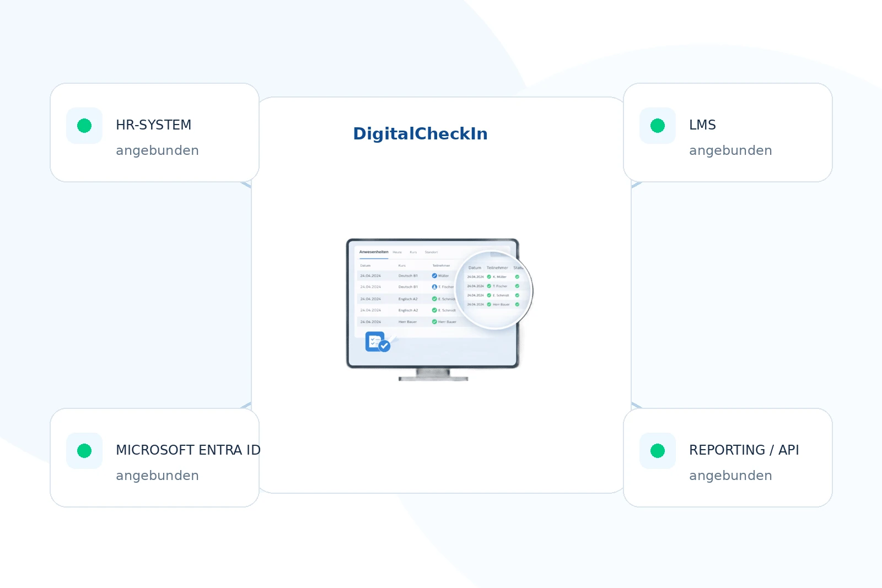The image size is (882, 588).
Task: Select the MICROSOFT ENTRA ID label
Action: (188, 450)
